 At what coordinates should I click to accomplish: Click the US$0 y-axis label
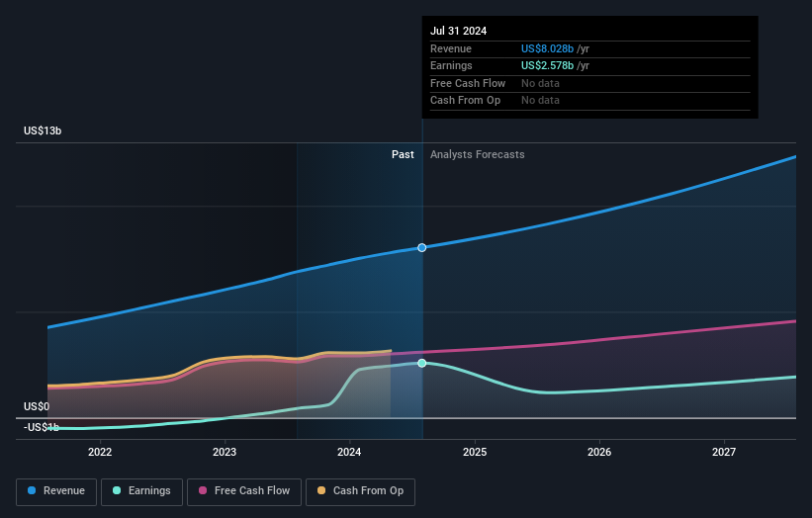37,406
